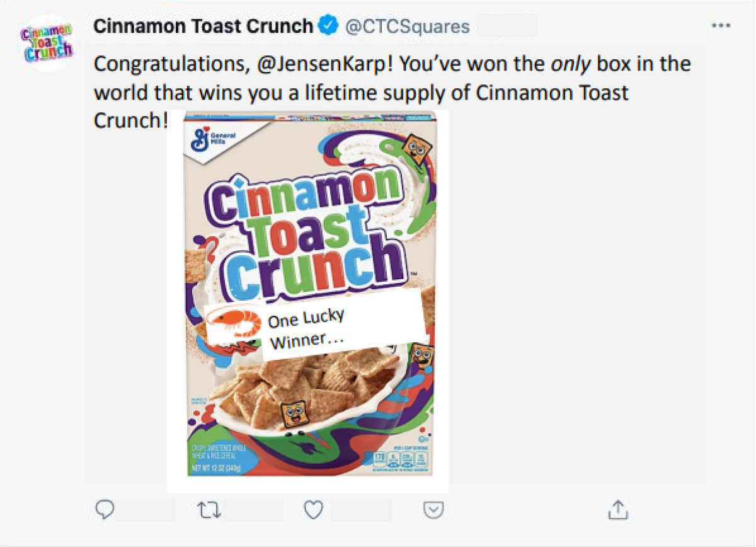
Task: Click the share/upload arrow icon
Action: 618,509
